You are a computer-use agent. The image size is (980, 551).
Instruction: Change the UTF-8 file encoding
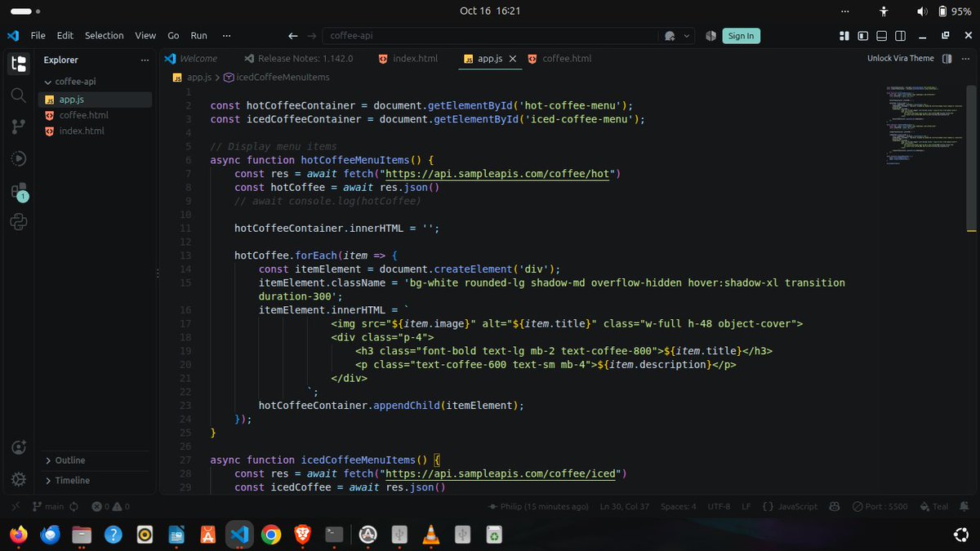click(719, 507)
